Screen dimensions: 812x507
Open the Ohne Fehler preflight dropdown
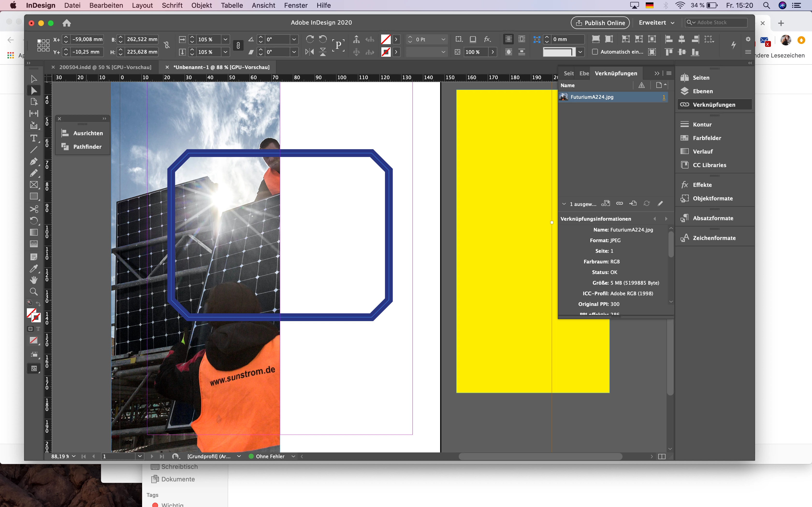pos(293,456)
